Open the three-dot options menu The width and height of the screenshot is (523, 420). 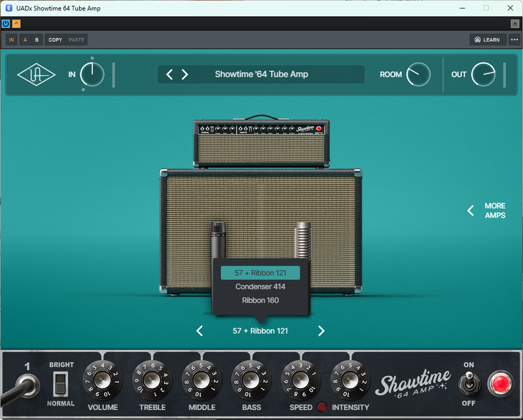pyautogui.click(x=515, y=40)
